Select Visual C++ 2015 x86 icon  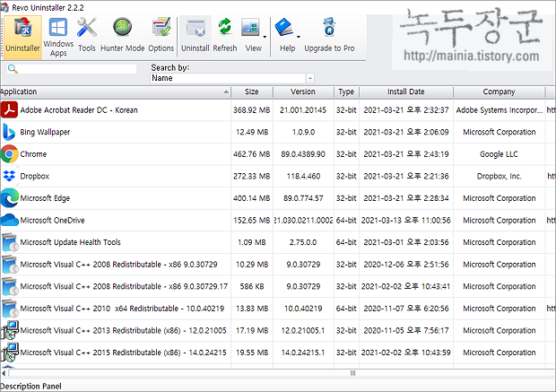click(9, 353)
